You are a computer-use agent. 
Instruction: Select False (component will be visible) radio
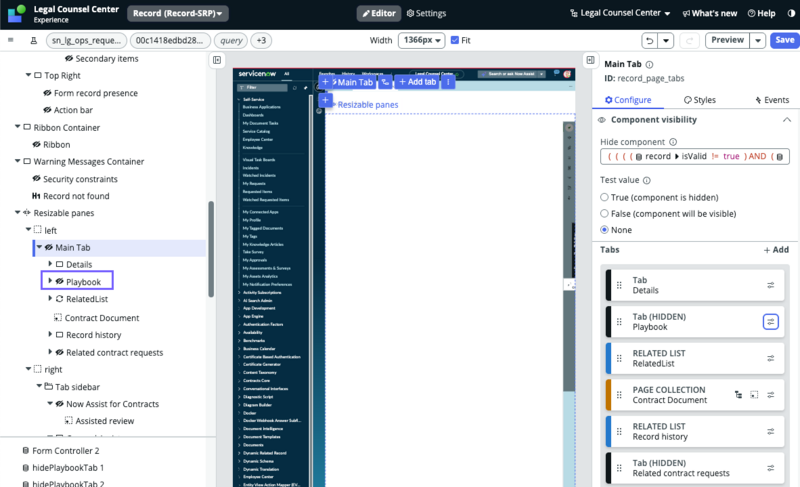pos(604,214)
